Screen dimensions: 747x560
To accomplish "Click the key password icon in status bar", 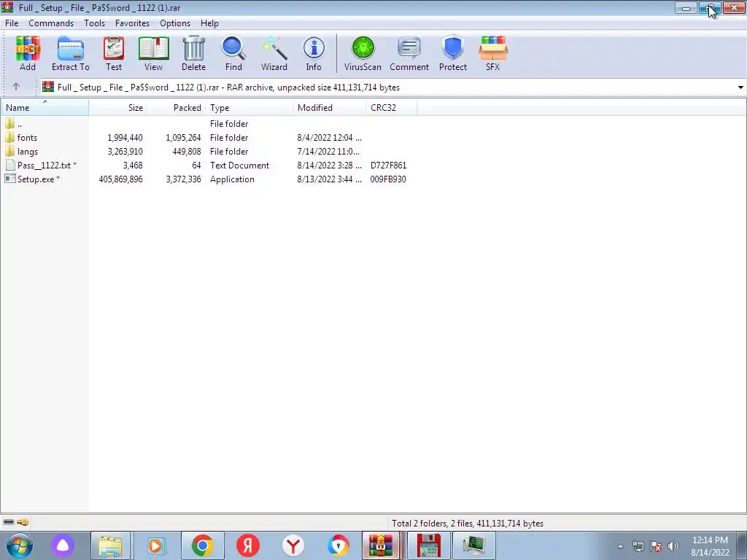I will (23, 522).
